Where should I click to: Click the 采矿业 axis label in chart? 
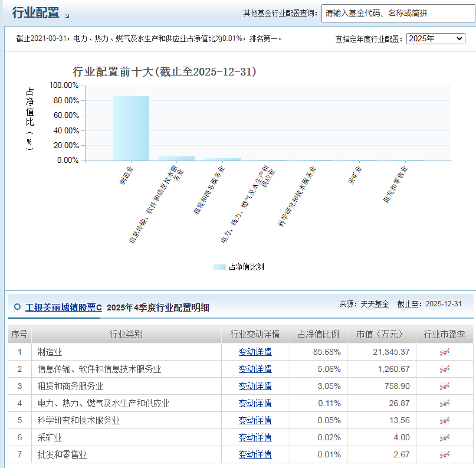pyautogui.click(x=355, y=175)
